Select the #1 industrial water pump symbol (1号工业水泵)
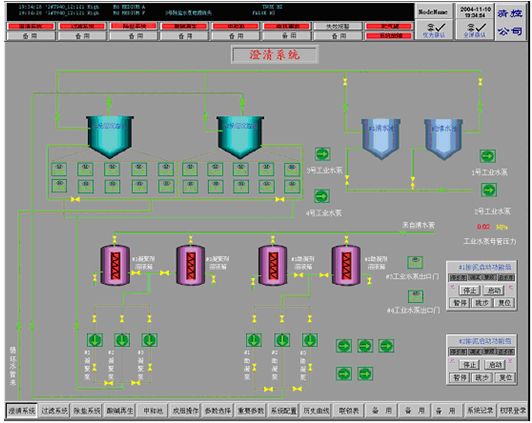The image size is (532, 423). pos(488,156)
